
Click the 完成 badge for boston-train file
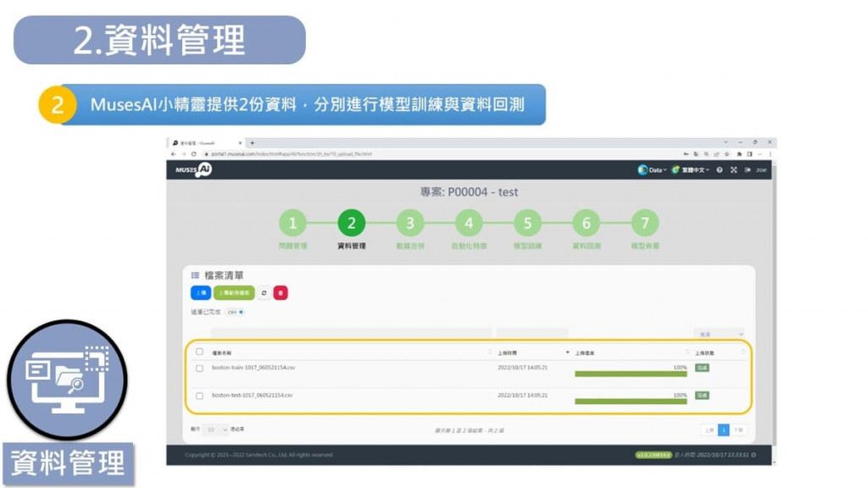coord(702,368)
